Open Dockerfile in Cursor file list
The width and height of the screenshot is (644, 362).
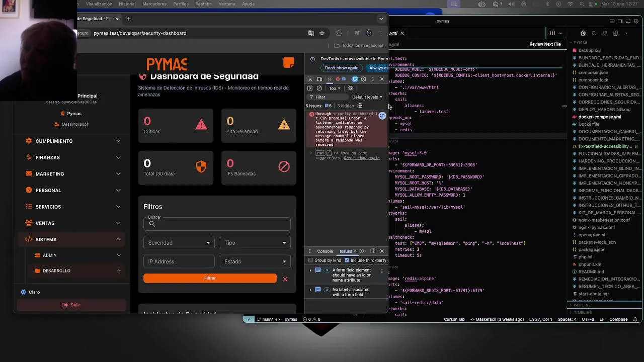[589, 124]
